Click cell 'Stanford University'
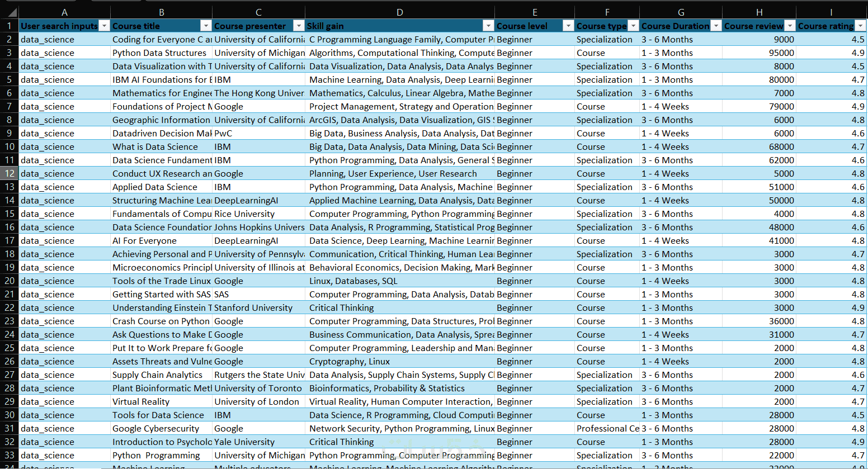868x469 pixels. point(258,307)
